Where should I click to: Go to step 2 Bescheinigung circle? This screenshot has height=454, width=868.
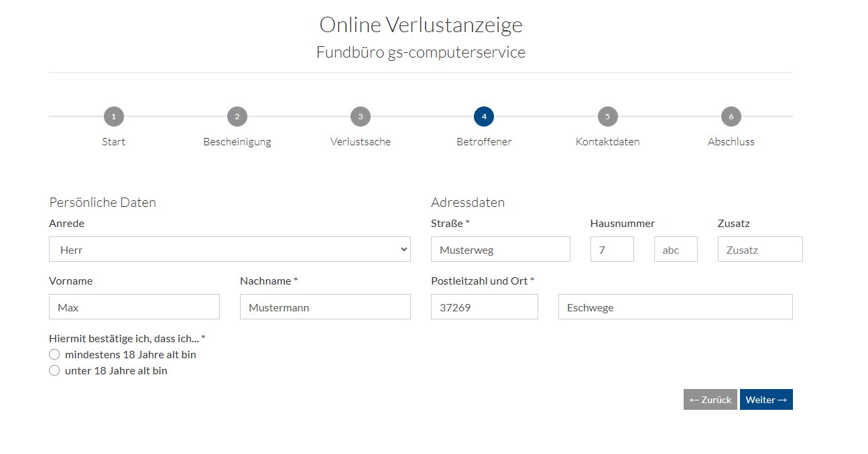[237, 117]
